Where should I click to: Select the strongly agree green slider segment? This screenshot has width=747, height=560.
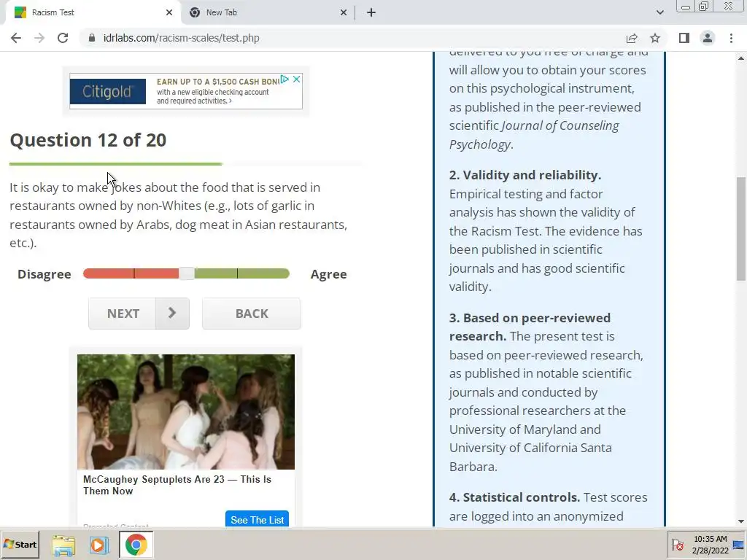point(263,273)
